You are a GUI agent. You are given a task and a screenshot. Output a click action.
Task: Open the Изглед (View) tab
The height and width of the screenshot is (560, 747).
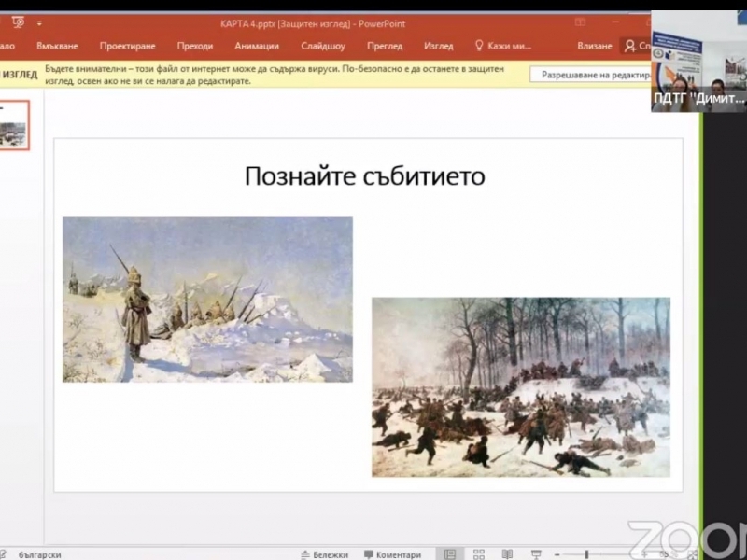point(438,46)
